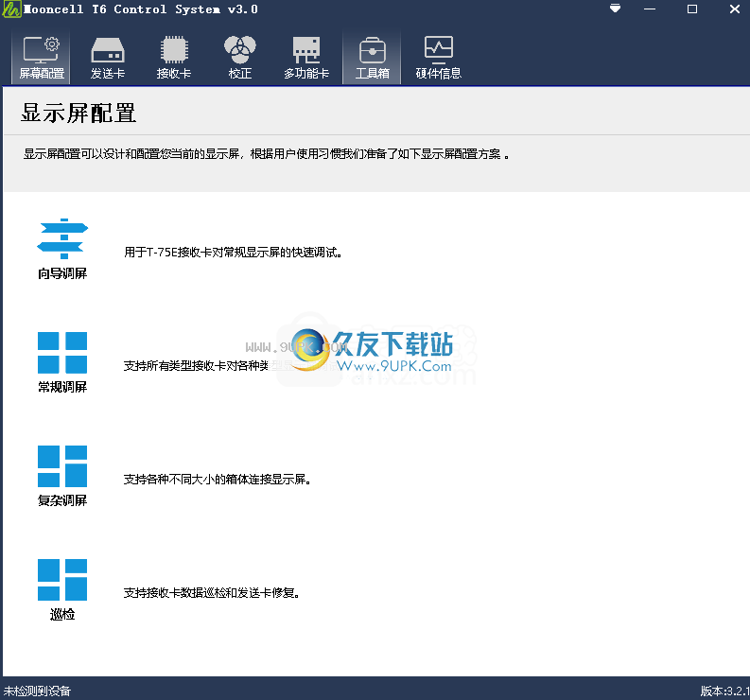The image size is (750, 700).
Task: Open the 接收卡 receiving card section
Action: 174,58
